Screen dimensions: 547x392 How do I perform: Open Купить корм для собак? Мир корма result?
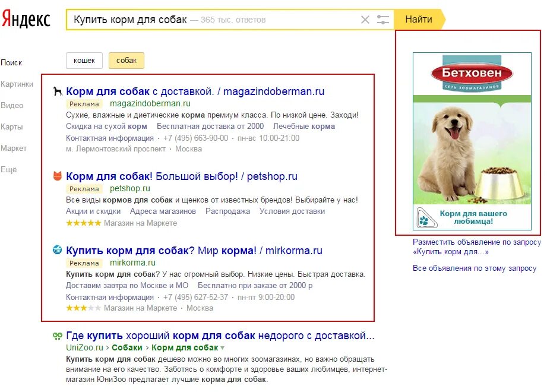pos(194,251)
